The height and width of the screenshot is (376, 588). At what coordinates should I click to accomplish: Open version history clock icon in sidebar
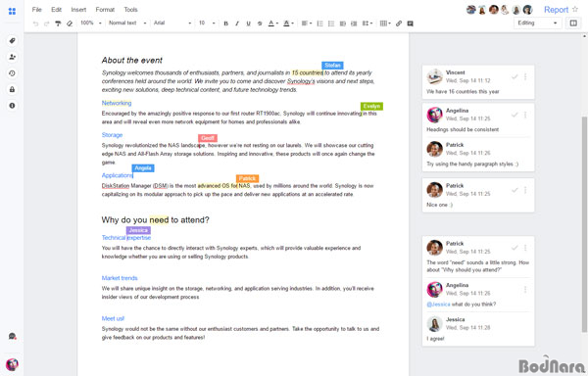point(12,73)
